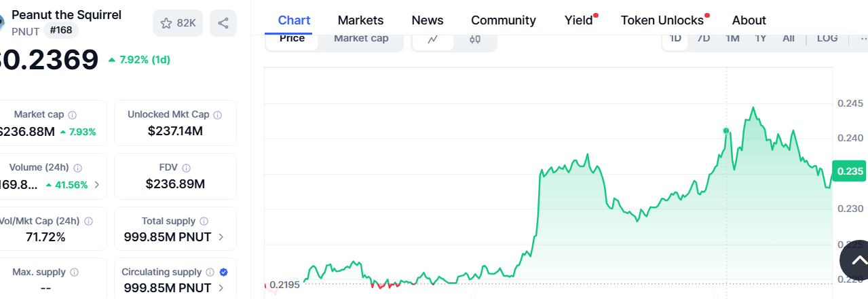Open the News tab
The height and width of the screenshot is (299, 868).
pos(428,20)
